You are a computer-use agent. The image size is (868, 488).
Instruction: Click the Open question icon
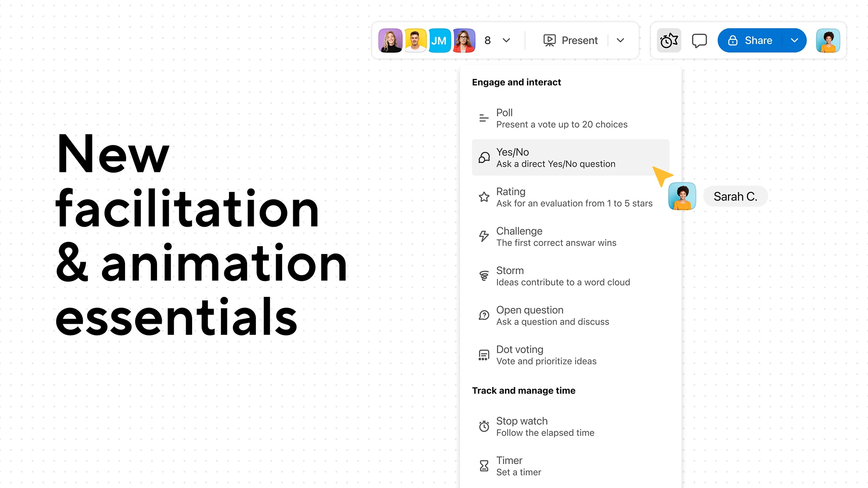pyautogui.click(x=484, y=315)
